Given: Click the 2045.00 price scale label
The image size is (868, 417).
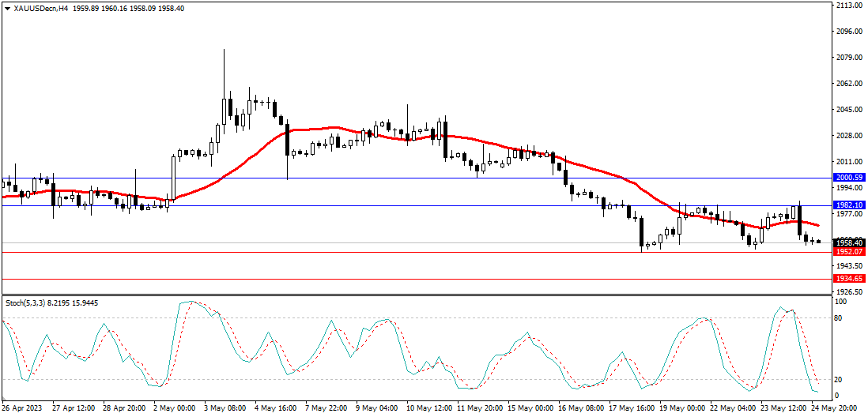Looking at the screenshot, I should pos(850,110).
